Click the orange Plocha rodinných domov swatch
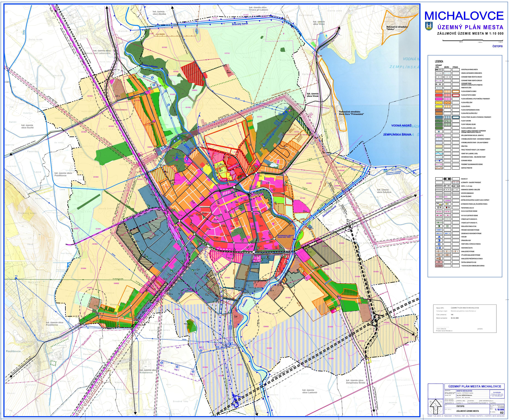Image resolution: width=509 pixels, height=420 pixels. 439,91
